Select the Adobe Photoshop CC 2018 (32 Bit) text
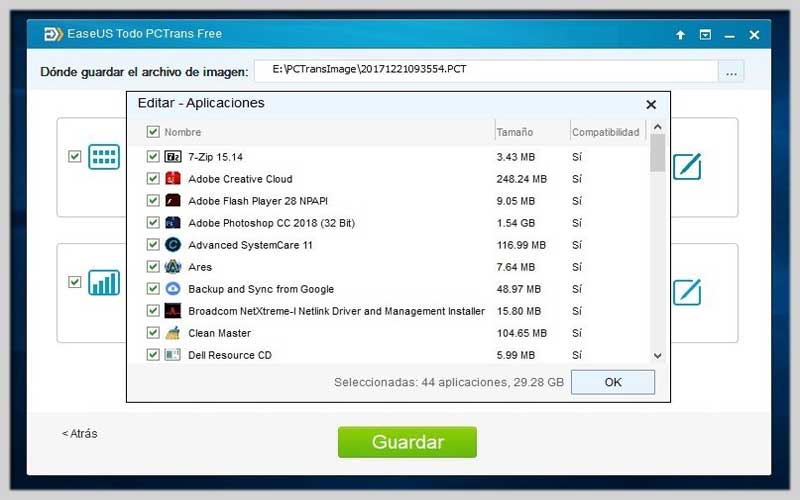 tap(271, 223)
